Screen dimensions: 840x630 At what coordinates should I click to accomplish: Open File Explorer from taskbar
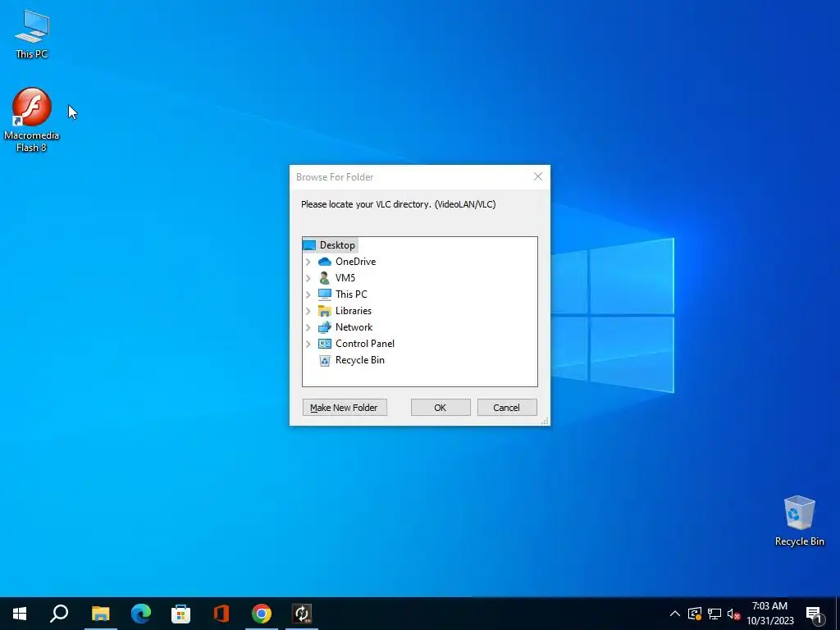coord(100,614)
